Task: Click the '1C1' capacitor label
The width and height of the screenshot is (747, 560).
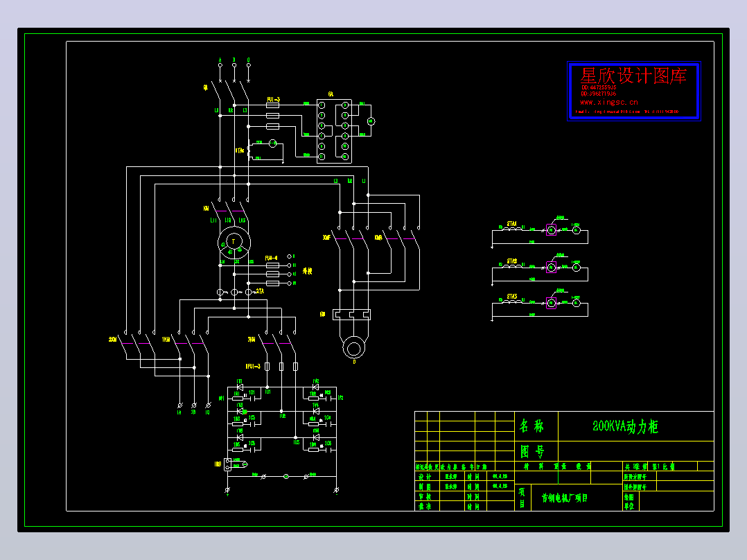Action: (x=252, y=393)
